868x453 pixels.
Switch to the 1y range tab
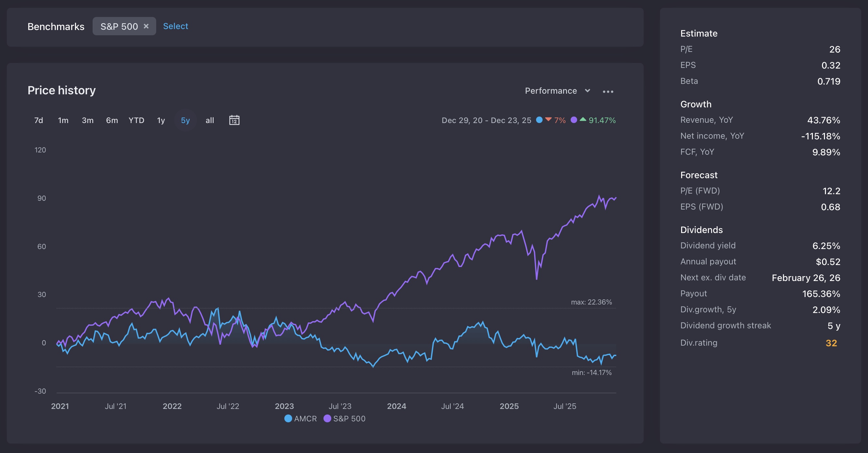tap(161, 120)
